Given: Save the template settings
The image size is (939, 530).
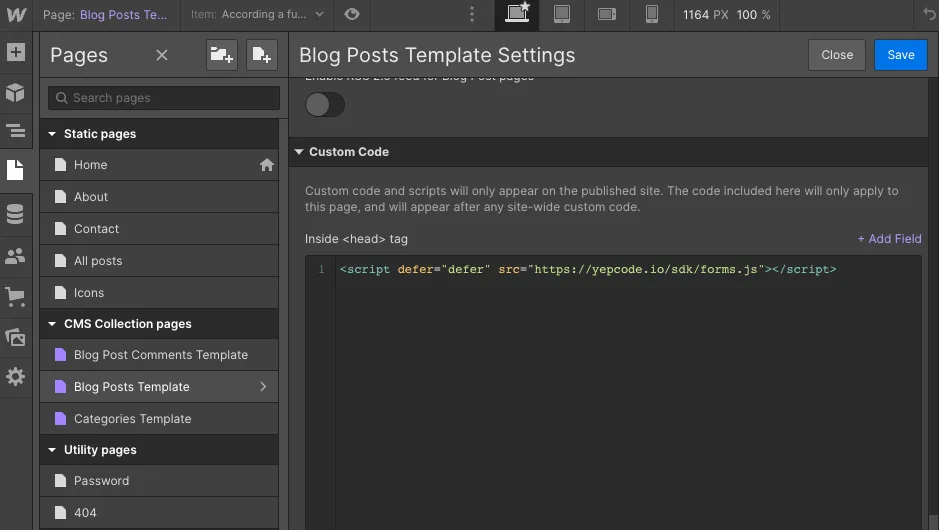Looking at the screenshot, I should tap(900, 55).
